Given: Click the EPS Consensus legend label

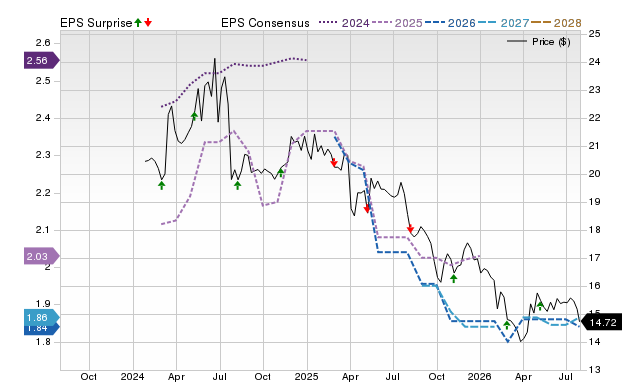Looking at the screenshot, I should (x=265, y=23).
